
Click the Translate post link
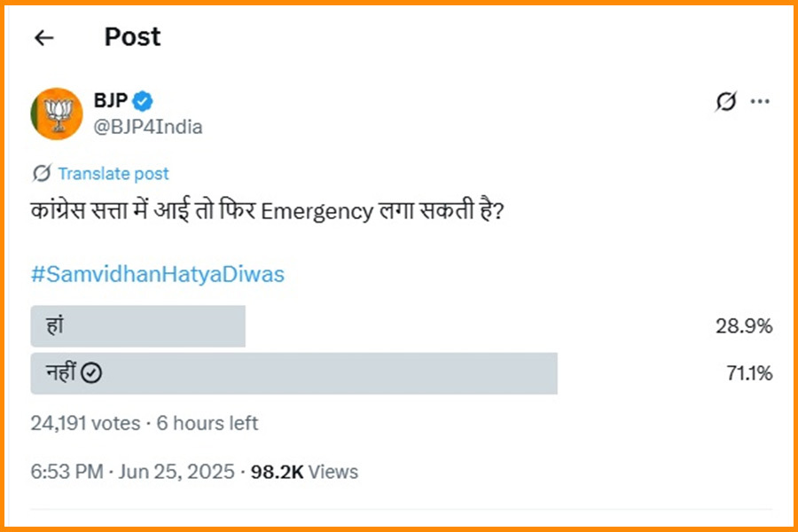113,174
